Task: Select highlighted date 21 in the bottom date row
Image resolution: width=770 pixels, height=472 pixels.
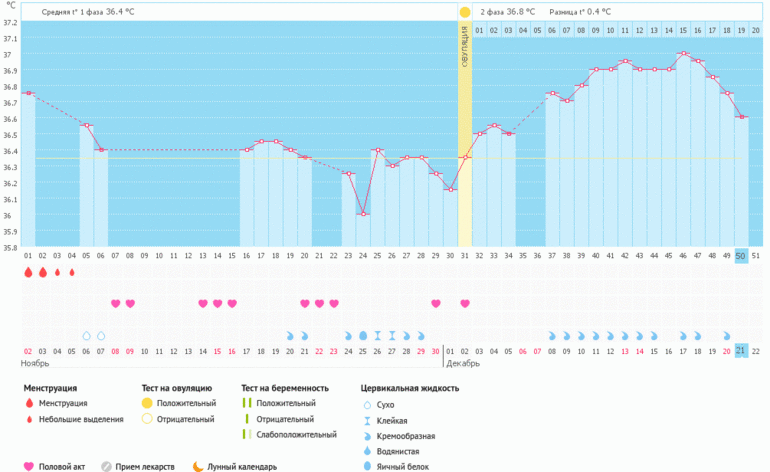Action: coord(741,350)
